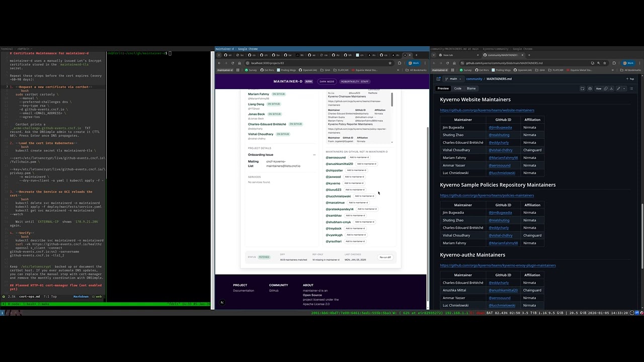Reload the localhost maintainer-d page
The width and height of the screenshot is (644, 362).
(232, 63)
